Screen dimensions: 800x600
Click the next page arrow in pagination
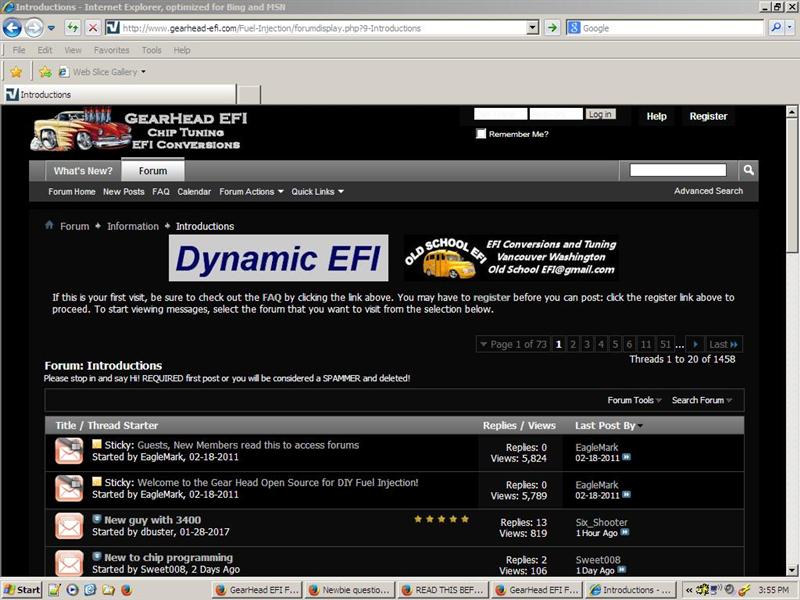pos(696,344)
